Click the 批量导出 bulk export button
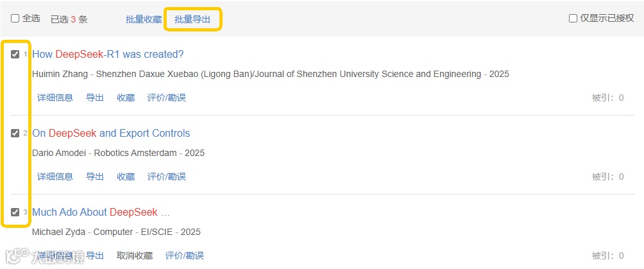This screenshot has height=269, width=644. (192, 19)
